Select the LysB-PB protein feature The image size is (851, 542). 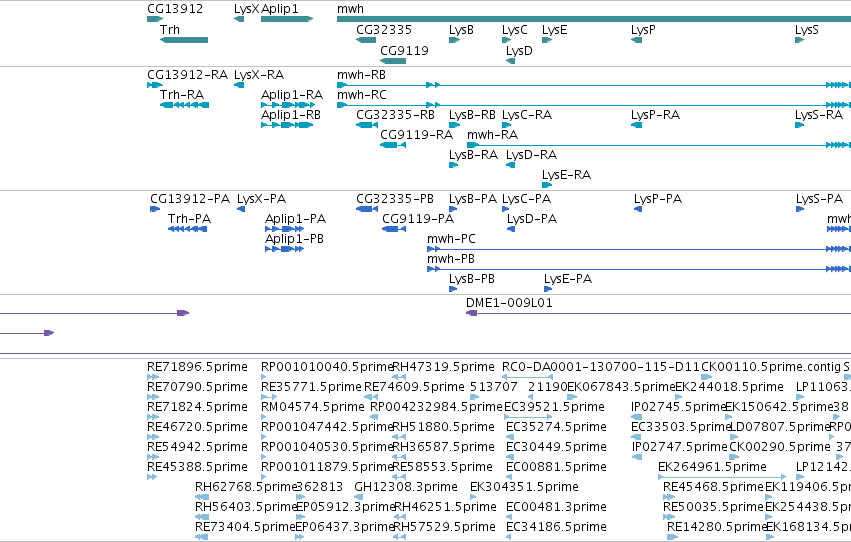[453, 289]
